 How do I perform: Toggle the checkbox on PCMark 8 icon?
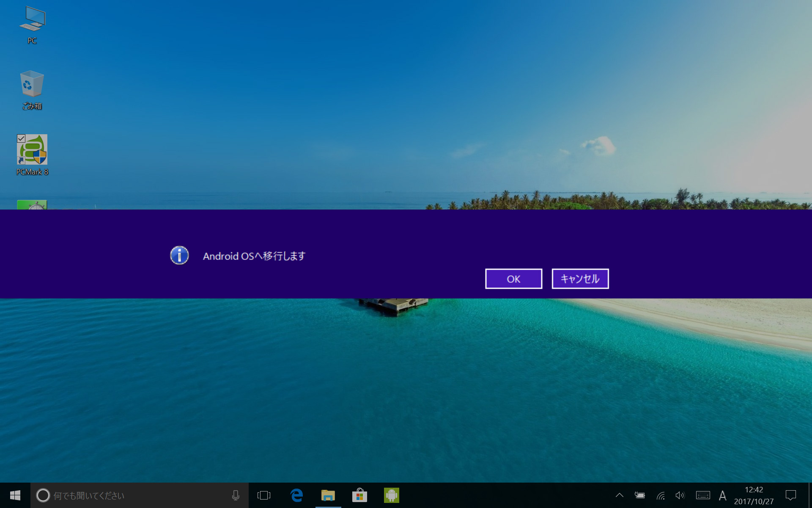(x=21, y=138)
